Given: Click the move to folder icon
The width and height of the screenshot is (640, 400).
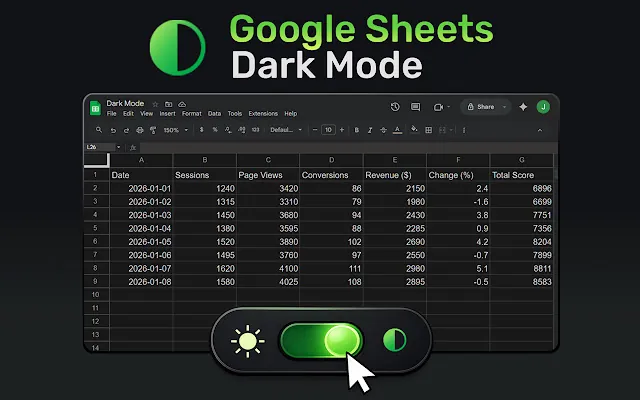Looking at the screenshot, I should click(x=168, y=104).
